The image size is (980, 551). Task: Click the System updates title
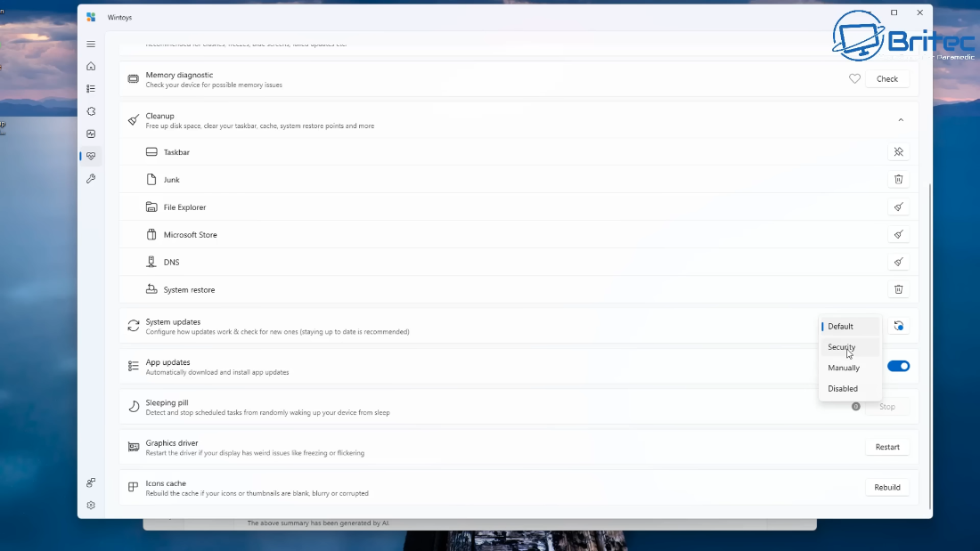pos(173,321)
